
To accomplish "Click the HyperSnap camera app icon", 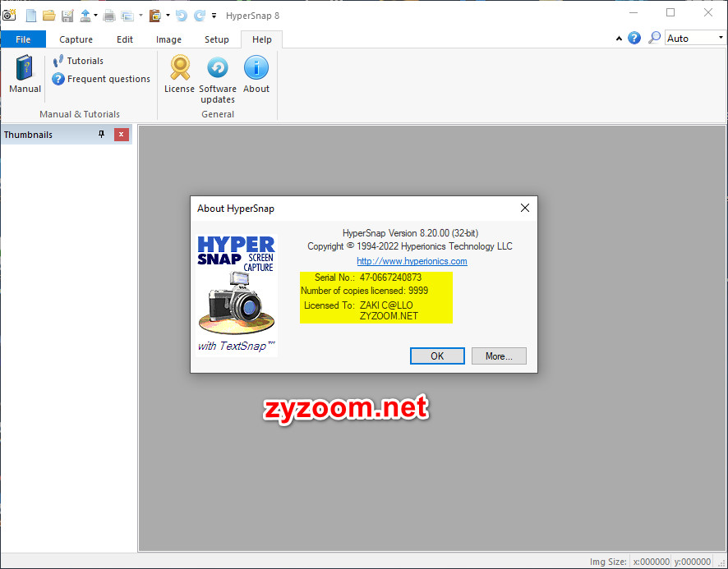I will tap(9, 15).
